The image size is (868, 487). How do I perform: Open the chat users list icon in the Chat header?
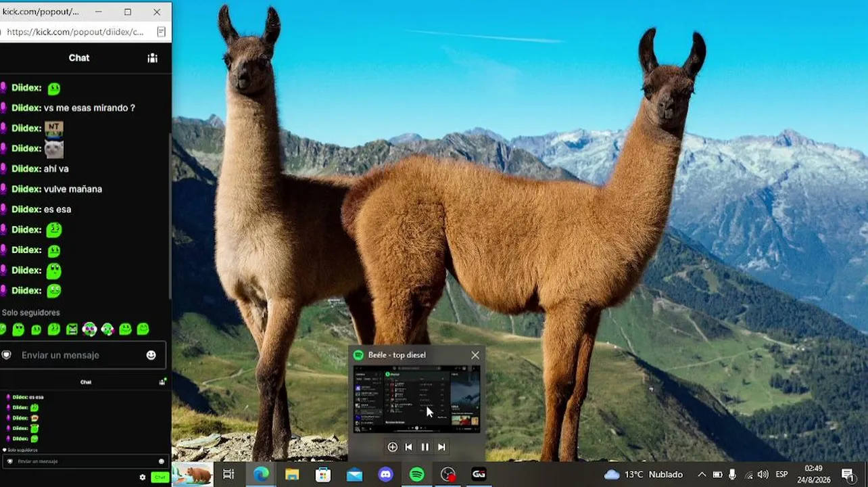(x=153, y=58)
